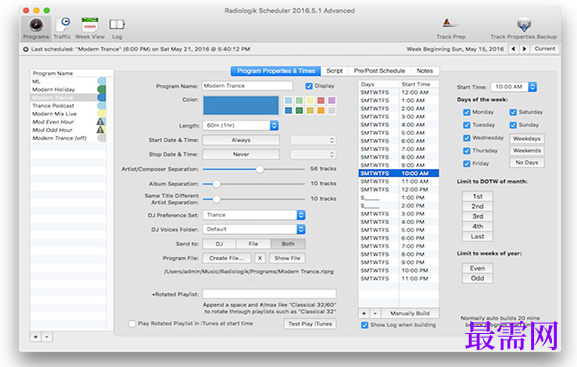Click warning icon for Mod Odd Hour
The image size is (577, 367).
pyautogui.click(x=100, y=130)
